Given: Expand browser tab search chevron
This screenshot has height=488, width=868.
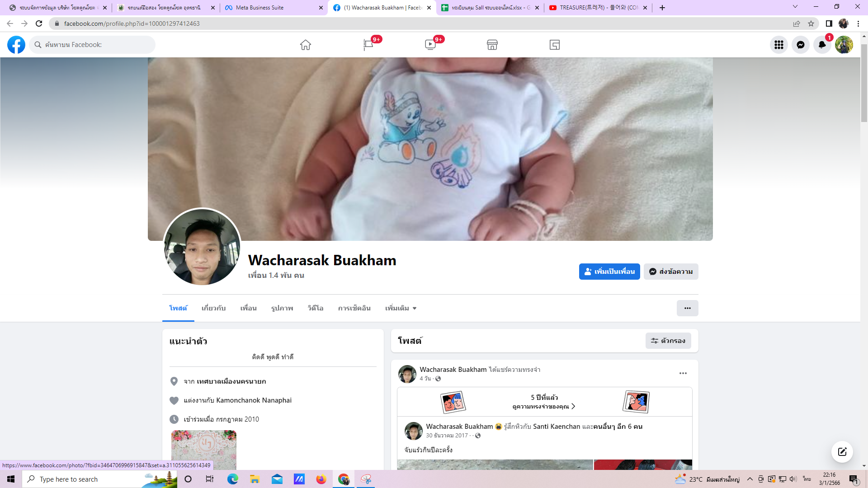Looking at the screenshot, I should 795,7.
